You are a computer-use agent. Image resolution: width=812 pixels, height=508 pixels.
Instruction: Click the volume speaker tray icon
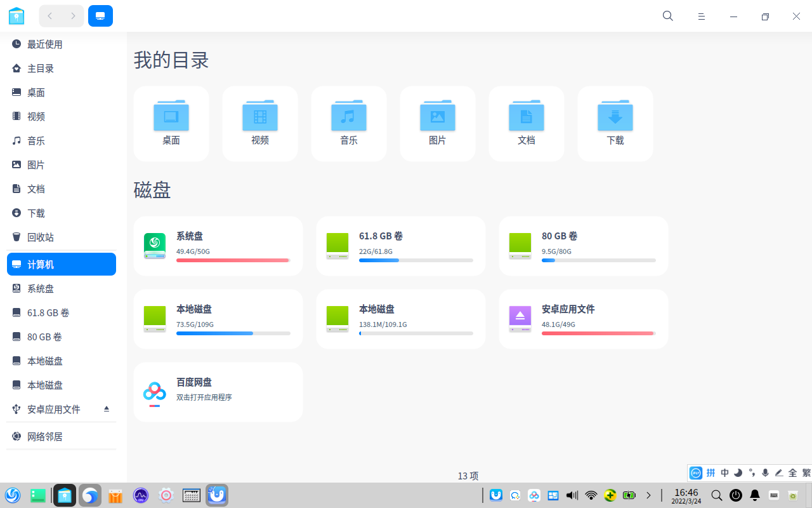pyautogui.click(x=572, y=495)
